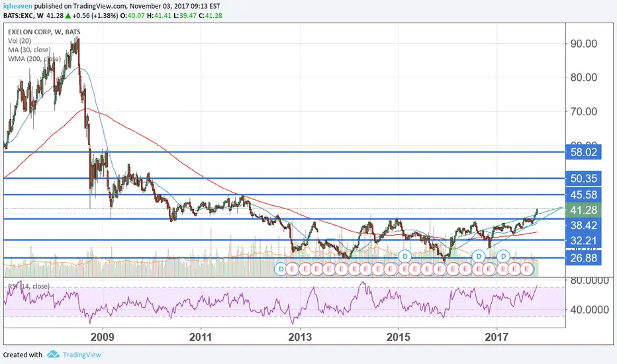Click the green 41.28 current price label
The height and width of the screenshot is (364, 617).
click(583, 210)
